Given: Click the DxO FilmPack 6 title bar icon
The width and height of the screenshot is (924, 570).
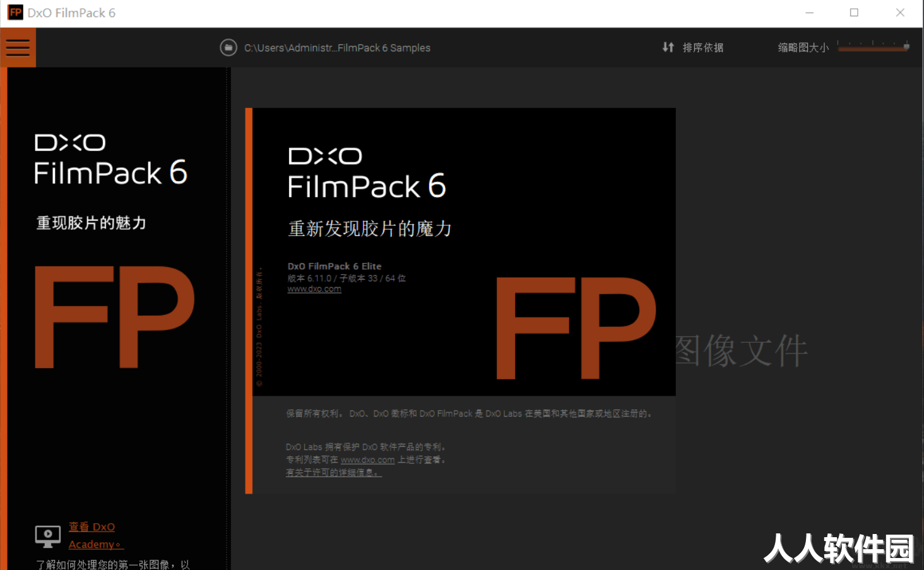Looking at the screenshot, I should (15, 13).
